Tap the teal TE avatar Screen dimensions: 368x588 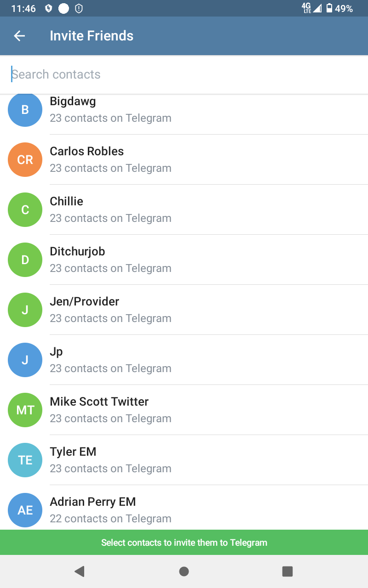click(x=25, y=460)
